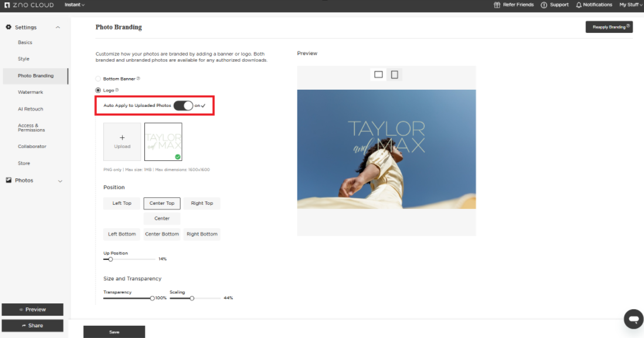The width and height of the screenshot is (644, 338).
Task: Click the Refer Friends gift icon
Action: [x=497, y=5]
